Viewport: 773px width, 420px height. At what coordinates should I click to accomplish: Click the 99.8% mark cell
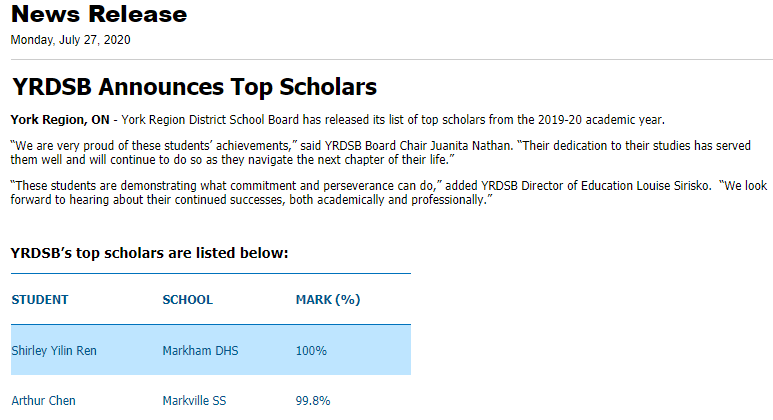(x=313, y=401)
